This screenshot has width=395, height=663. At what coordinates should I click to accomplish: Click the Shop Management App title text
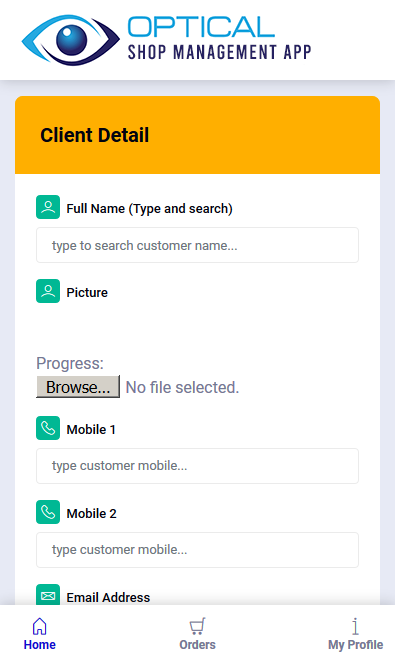click(219, 53)
